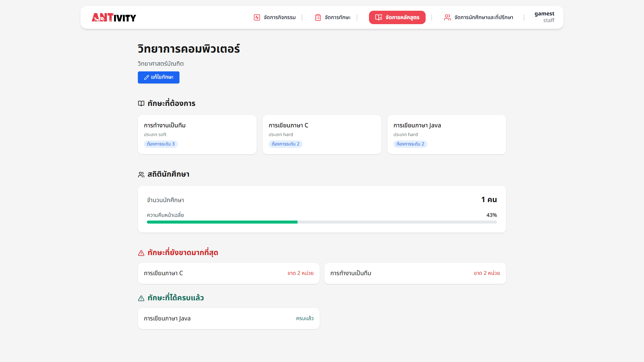
Task: Click the book icon on จัดการหลักสูตร
Action: tap(378, 17)
